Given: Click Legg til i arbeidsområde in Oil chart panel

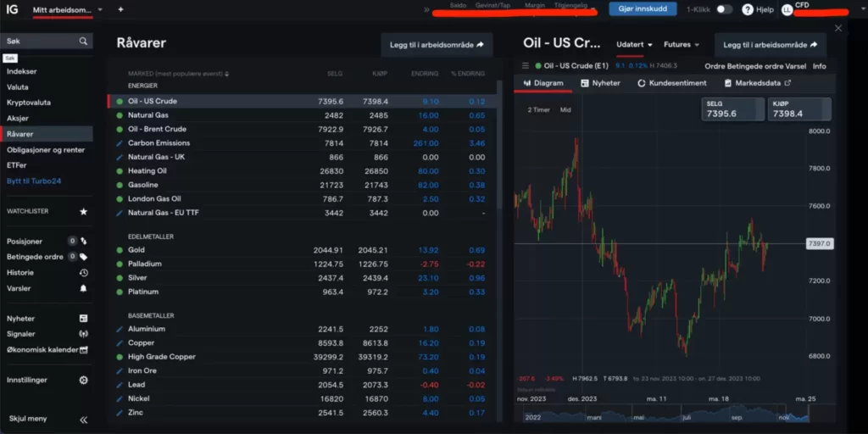Looking at the screenshot, I should [x=770, y=45].
